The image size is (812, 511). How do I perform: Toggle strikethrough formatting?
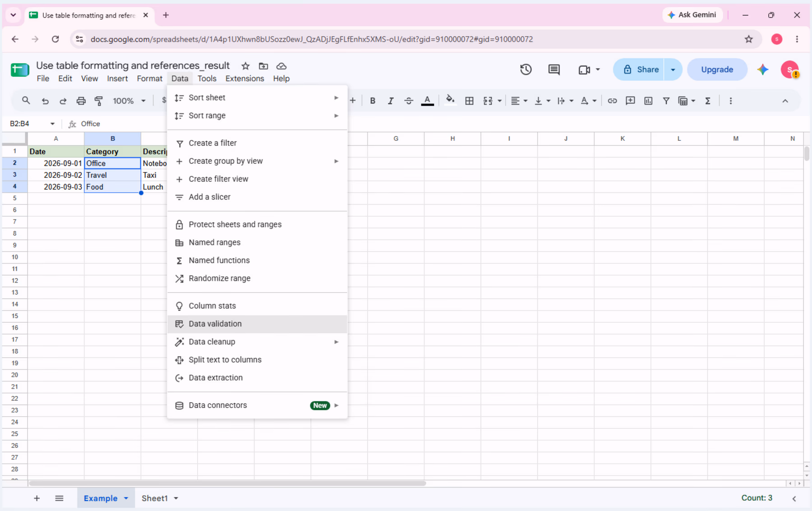[409, 101]
